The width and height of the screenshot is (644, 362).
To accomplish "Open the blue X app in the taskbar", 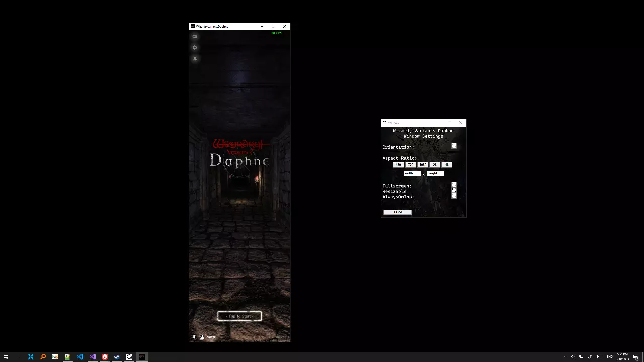I will (x=31, y=357).
